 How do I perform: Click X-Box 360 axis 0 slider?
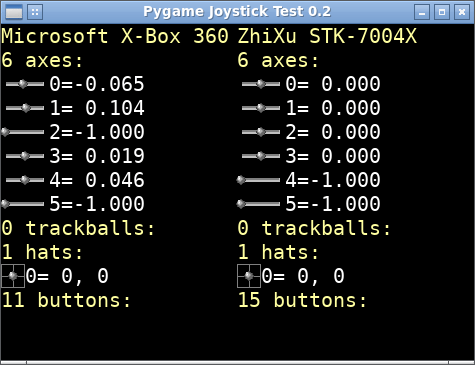click(25, 84)
